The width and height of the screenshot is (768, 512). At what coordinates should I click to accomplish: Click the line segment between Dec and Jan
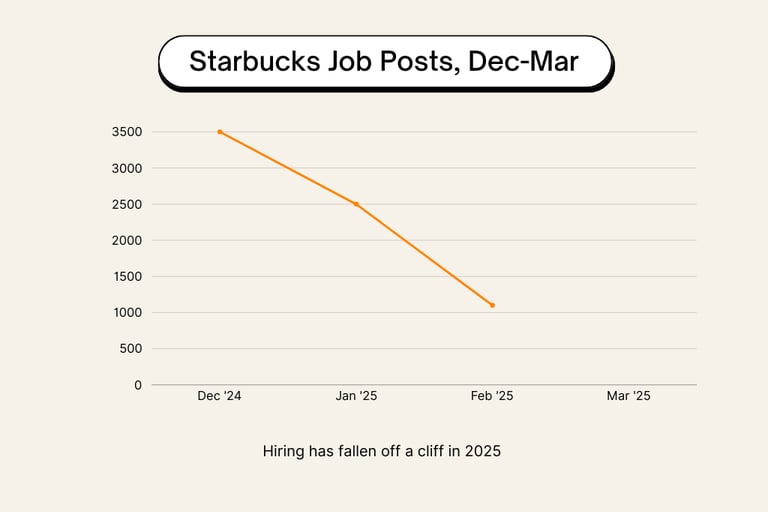[x=288, y=168]
